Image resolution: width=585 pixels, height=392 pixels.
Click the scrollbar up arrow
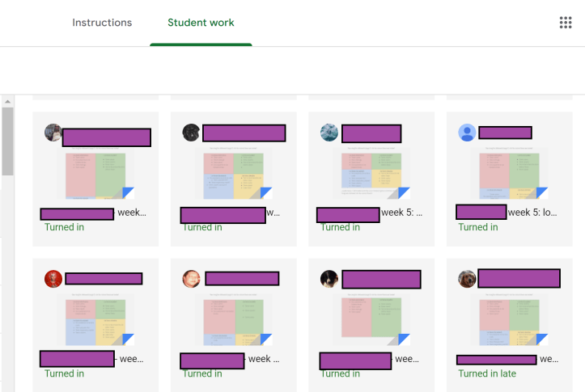click(x=7, y=102)
